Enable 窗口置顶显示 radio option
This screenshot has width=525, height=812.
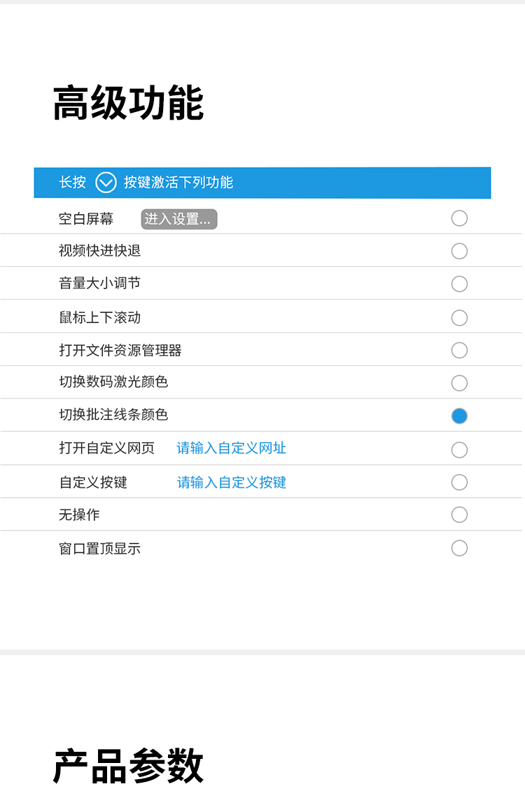459,548
